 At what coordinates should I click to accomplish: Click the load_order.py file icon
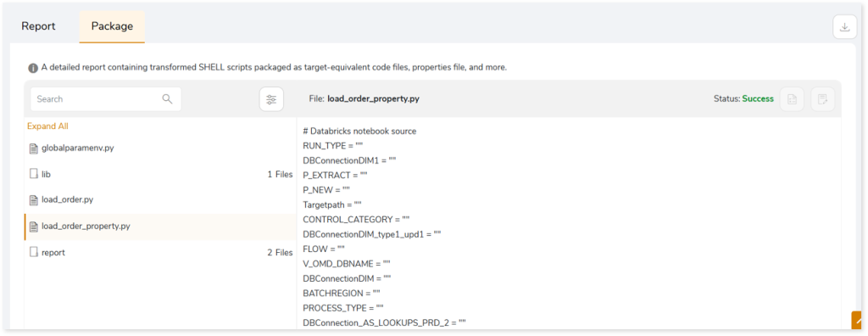34,199
